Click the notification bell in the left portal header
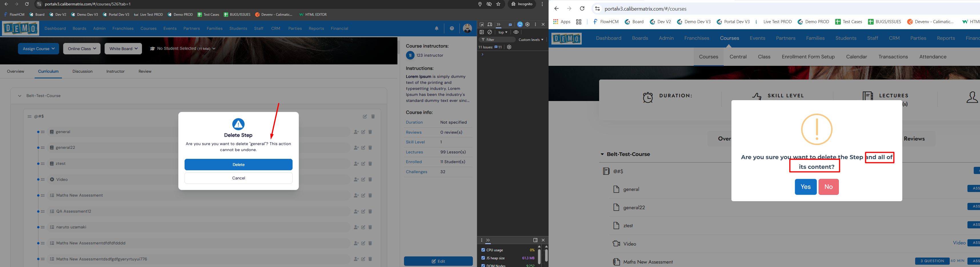 [x=436, y=29]
